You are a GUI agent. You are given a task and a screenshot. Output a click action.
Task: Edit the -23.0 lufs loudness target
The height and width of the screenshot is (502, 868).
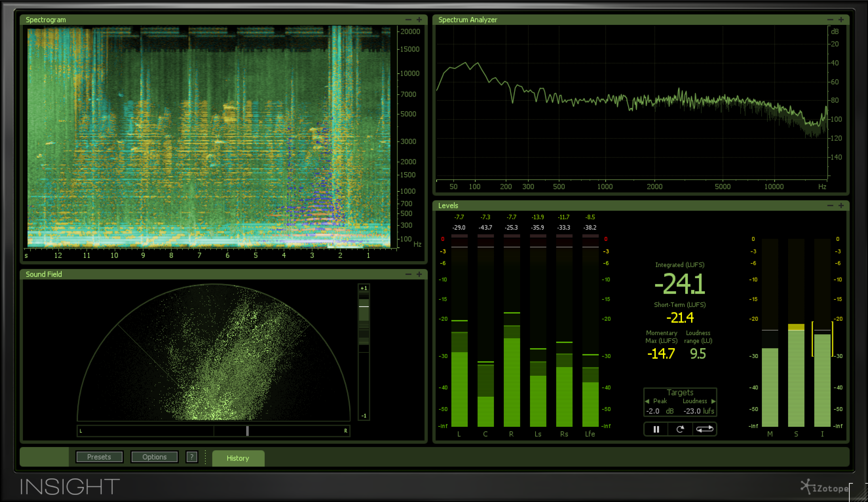[692, 411]
